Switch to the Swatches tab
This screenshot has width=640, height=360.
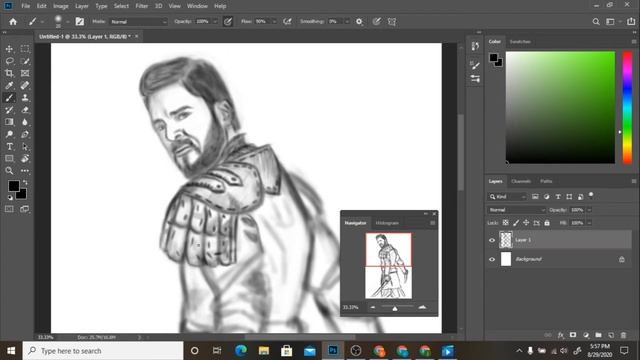520,42
